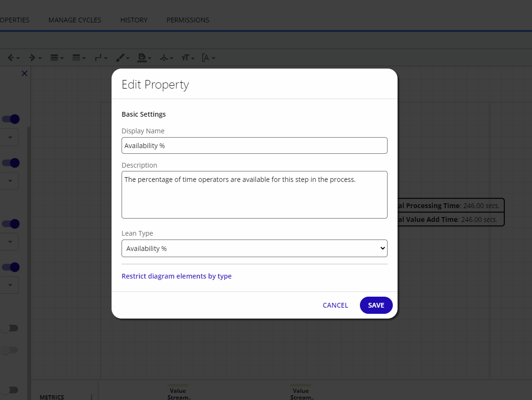The image size is (532, 400).
Task: Switch to the Manage Cycles tab
Action: click(x=75, y=20)
